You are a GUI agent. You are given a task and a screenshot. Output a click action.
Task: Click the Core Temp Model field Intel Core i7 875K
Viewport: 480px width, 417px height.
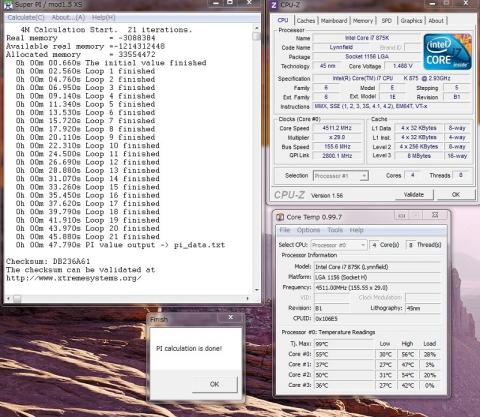coord(377,267)
